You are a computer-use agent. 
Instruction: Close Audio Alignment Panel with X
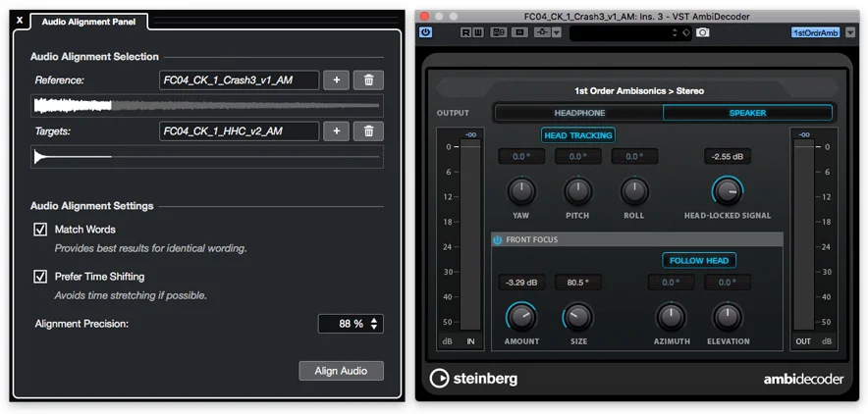tap(20, 21)
